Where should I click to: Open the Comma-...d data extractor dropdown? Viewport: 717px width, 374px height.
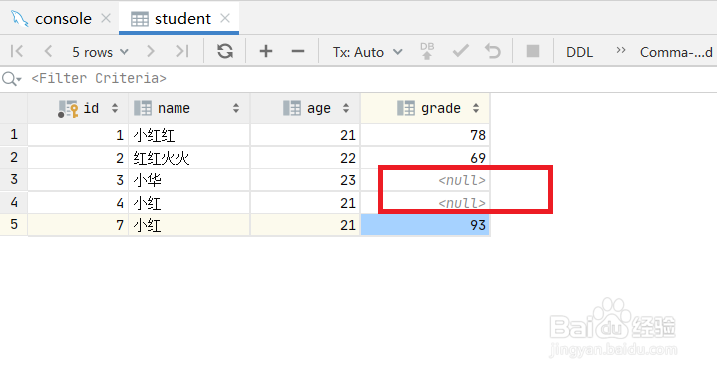coord(676,52)
